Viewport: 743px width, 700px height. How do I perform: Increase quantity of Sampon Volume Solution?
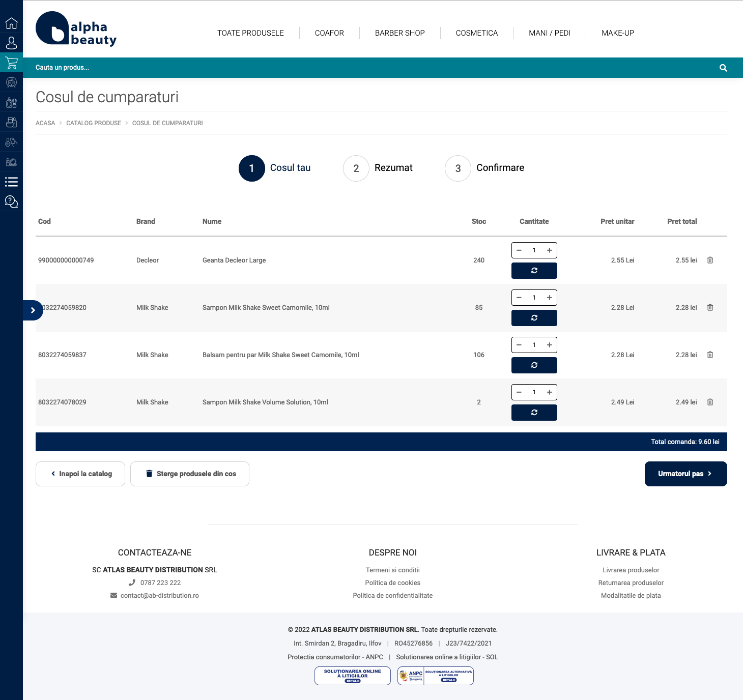(550, 392)
